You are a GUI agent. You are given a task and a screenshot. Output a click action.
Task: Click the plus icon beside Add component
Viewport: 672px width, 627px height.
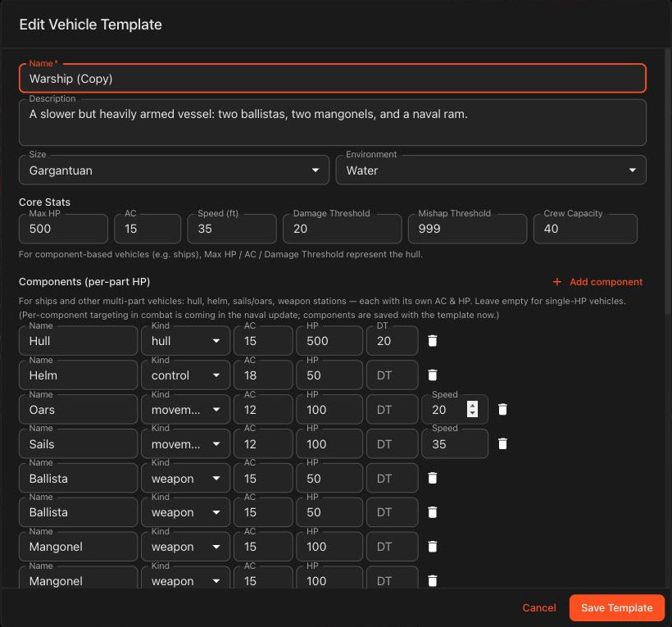556,282
